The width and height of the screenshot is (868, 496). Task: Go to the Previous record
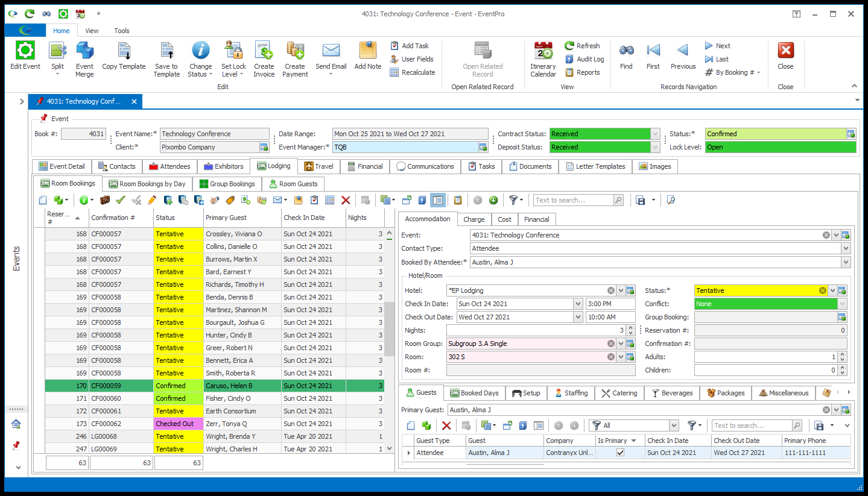[683, 56]
